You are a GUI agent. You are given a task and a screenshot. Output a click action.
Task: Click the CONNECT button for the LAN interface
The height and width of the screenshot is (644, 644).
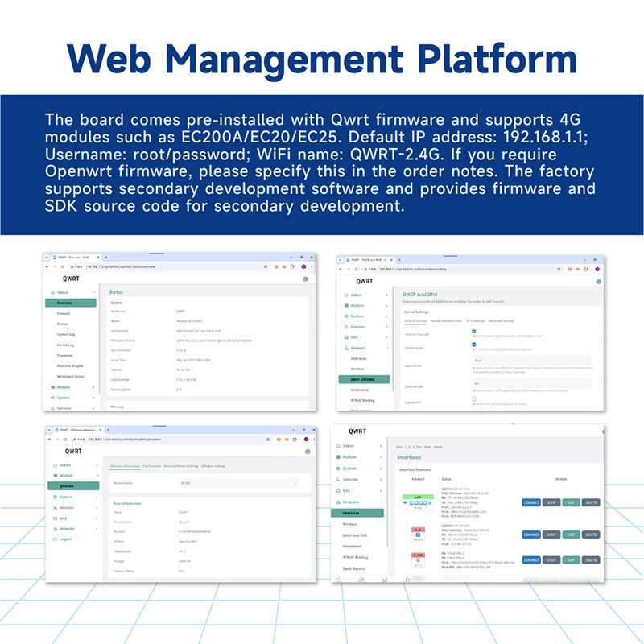coord(531,502)
